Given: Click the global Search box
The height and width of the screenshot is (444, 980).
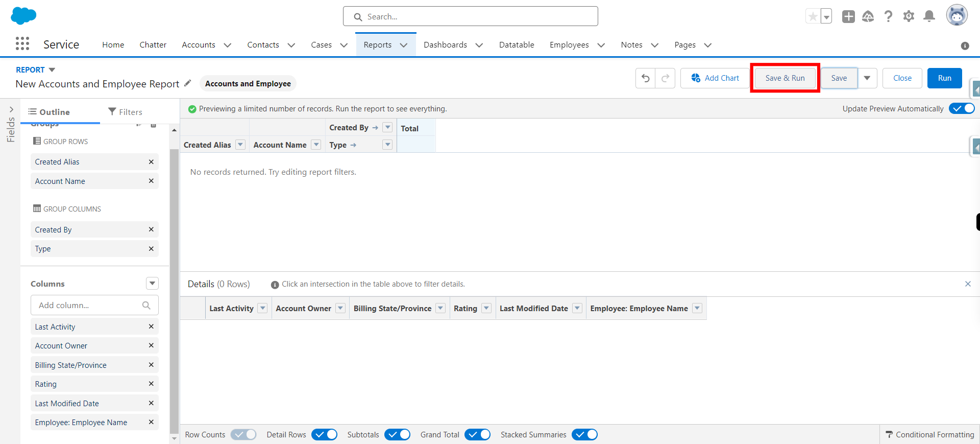Looking at the screenshot, I should tap(471, 16).
